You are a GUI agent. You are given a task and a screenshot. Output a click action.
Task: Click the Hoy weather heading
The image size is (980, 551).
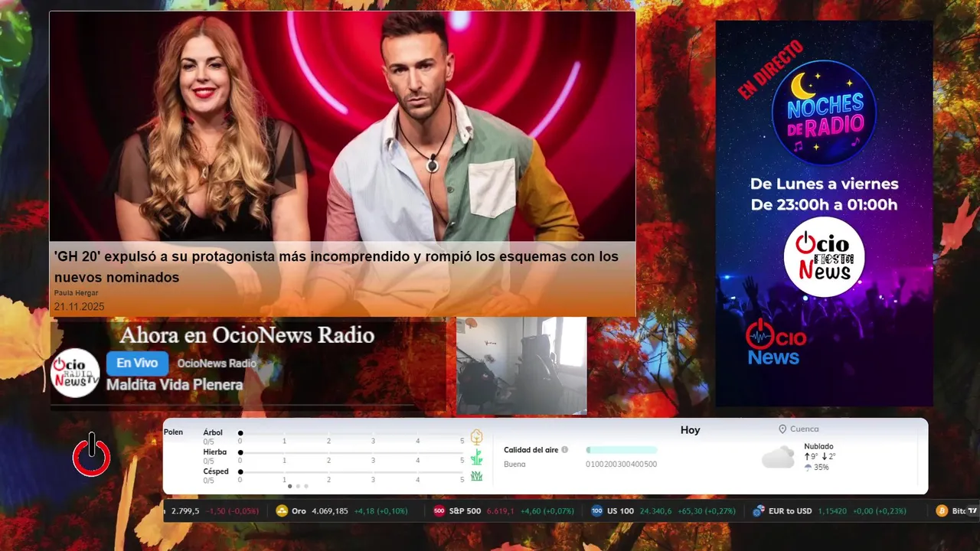[691, 430]
